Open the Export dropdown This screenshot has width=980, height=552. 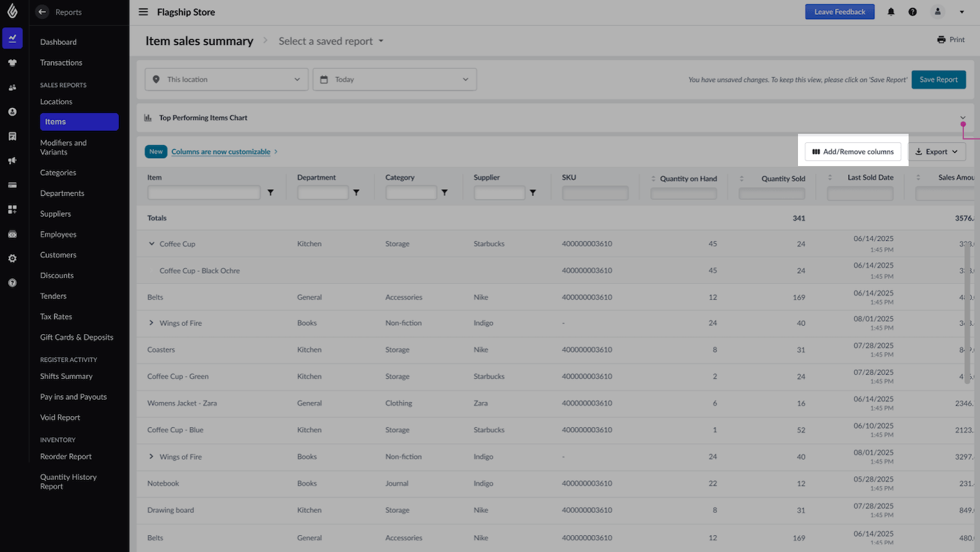tap(937, 151)
